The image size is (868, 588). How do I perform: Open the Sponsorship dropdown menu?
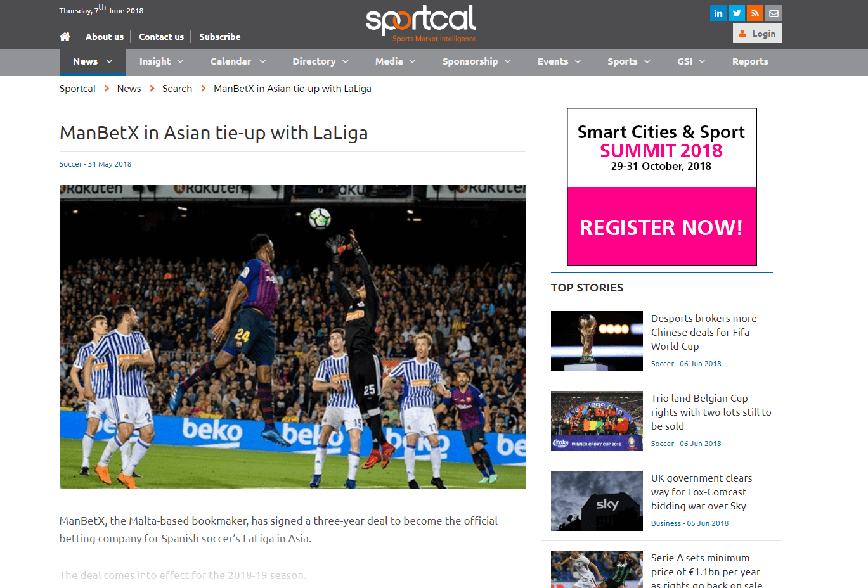pyautogui.click(x=476, y=61)
